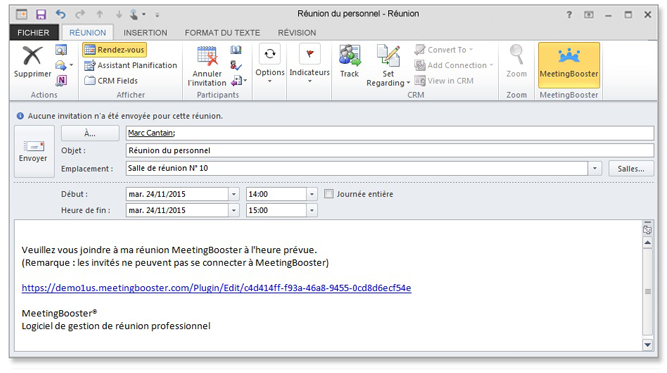Customize the quick access toolbar dropdown
The height and width of the screenshot is (373, 667).
coord(157,15)
